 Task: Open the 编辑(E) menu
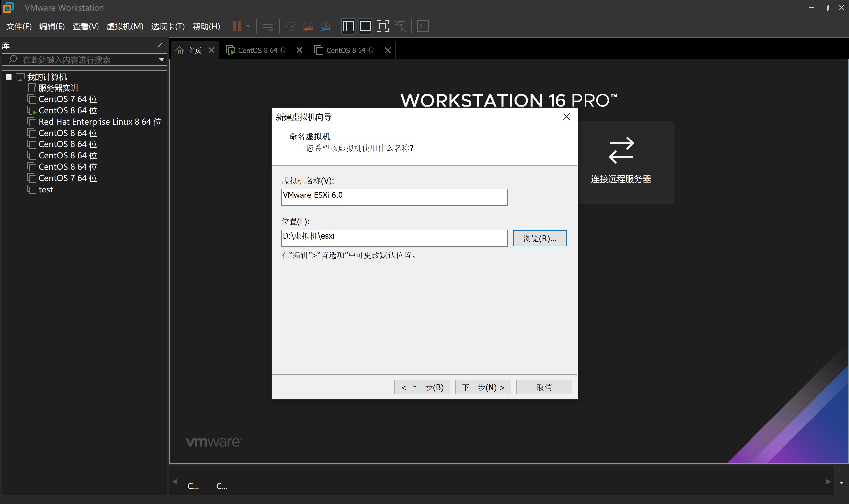[x=52, y=26]
